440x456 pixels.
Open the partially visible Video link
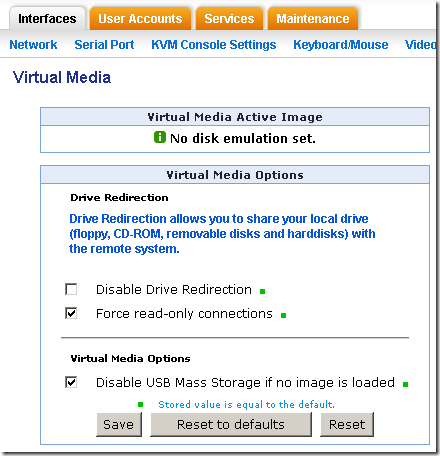pyautogui.click(x=420, y=44)
